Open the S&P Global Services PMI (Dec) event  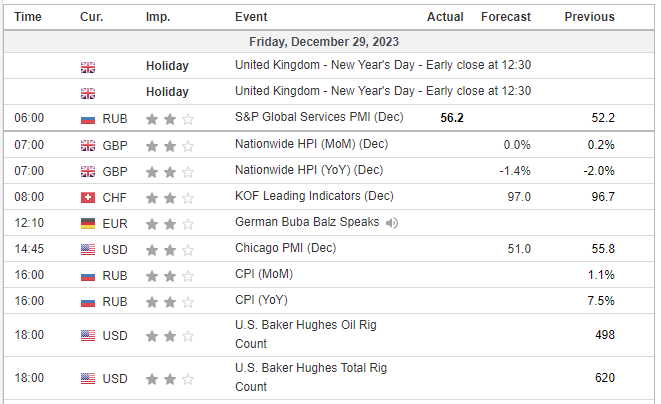[319, 118]
